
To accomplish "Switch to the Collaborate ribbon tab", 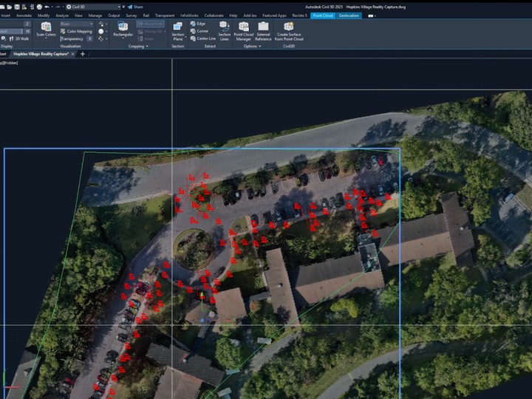I will click(x=214, y=16).
